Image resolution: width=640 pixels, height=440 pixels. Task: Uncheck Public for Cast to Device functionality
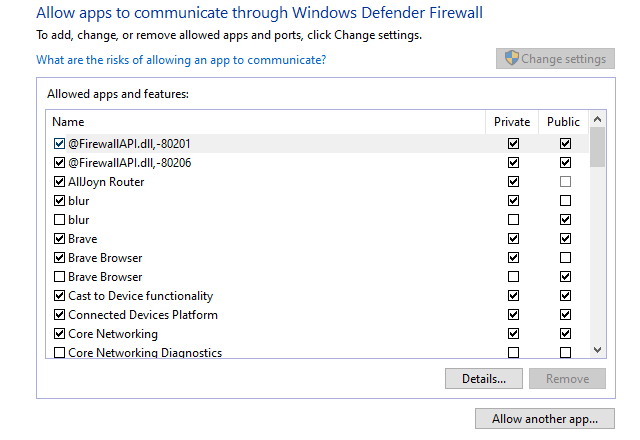pos(565,296)
